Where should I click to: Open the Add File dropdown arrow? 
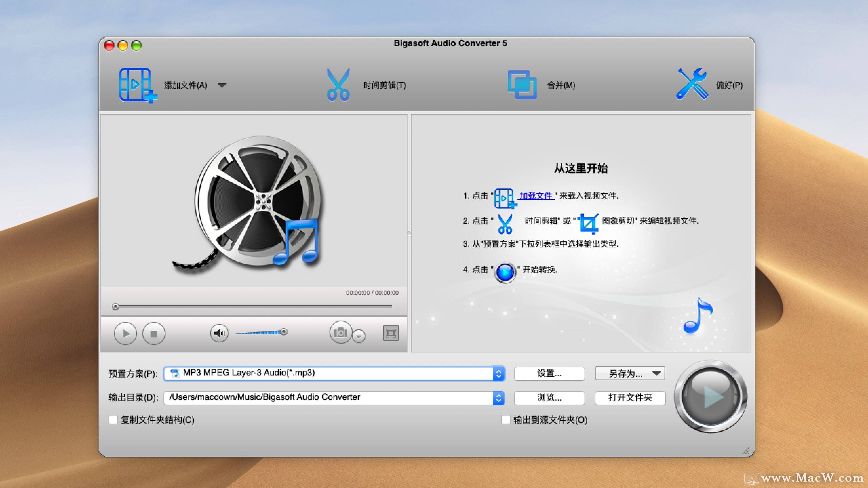pos(222,85)
